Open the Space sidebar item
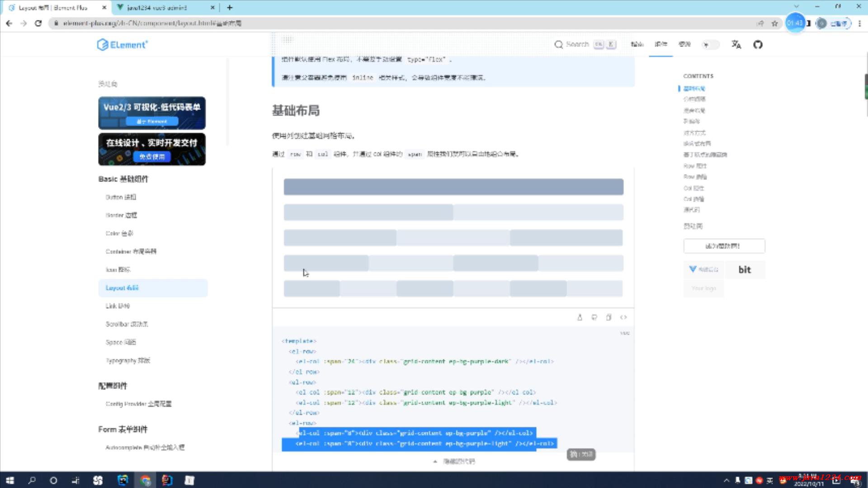Image resolution: width=868 pixels, height=488 pixels. pos(121,342)
